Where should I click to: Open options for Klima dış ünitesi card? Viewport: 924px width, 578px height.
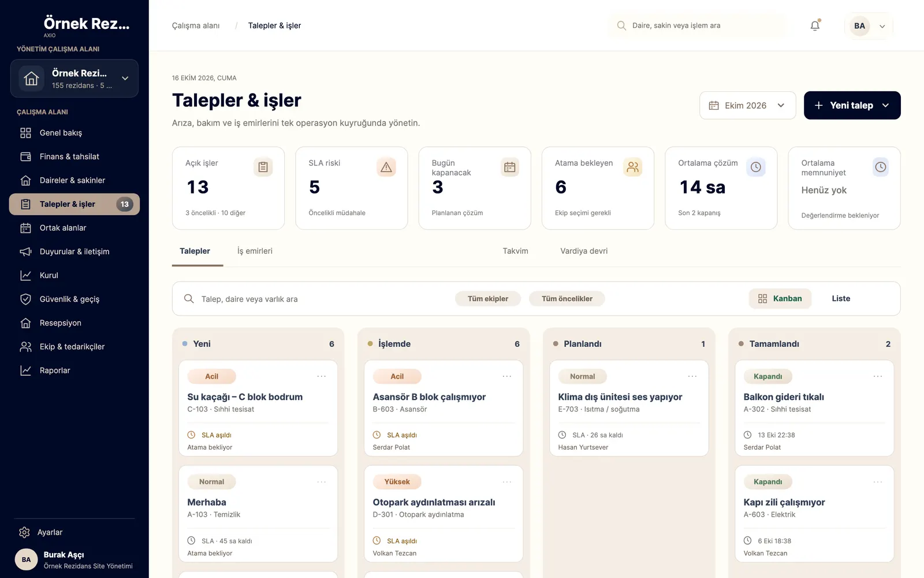692,376
